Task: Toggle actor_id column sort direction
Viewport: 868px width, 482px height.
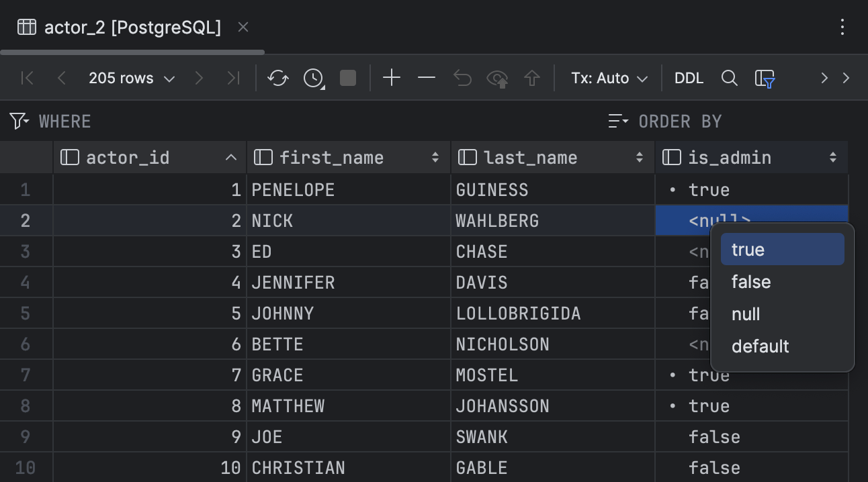Action: click(x=230, y=157)
